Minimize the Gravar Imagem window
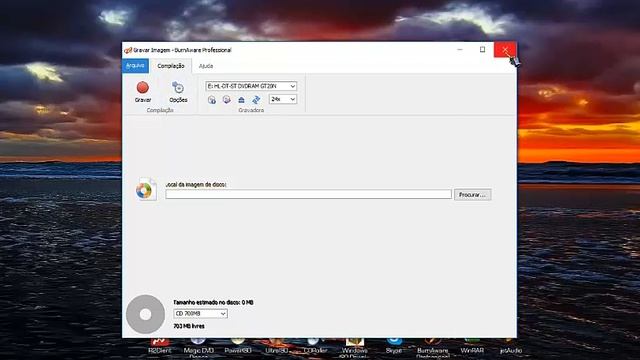Screen dimensions: 640x360 point(460,50)
